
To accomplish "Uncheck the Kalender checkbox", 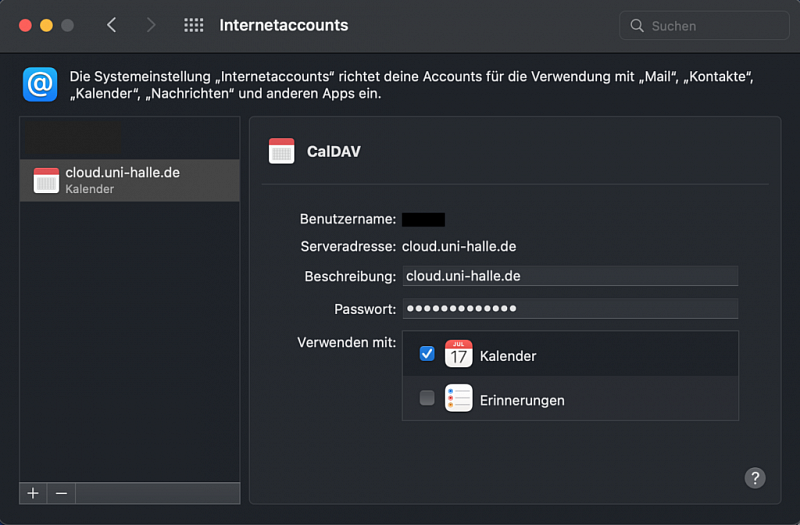I will pyautogui.click(x=427, y=354).
